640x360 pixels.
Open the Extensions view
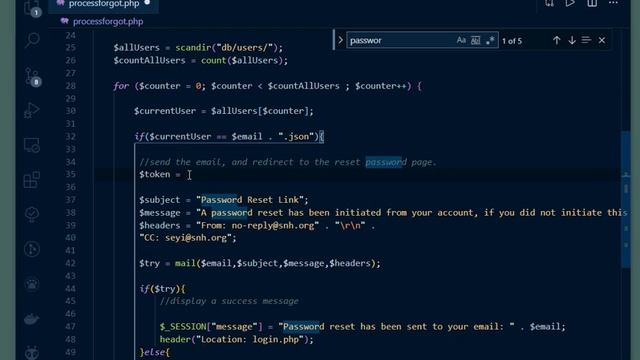coord(32,180)
